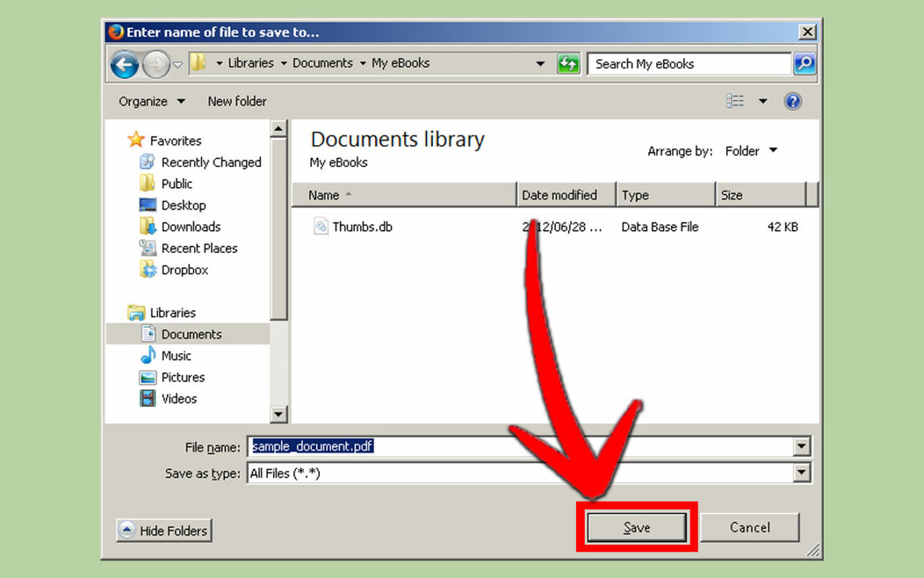Click the Pictures library icon
The image size is (924, 578).
(x=148, y=377)
